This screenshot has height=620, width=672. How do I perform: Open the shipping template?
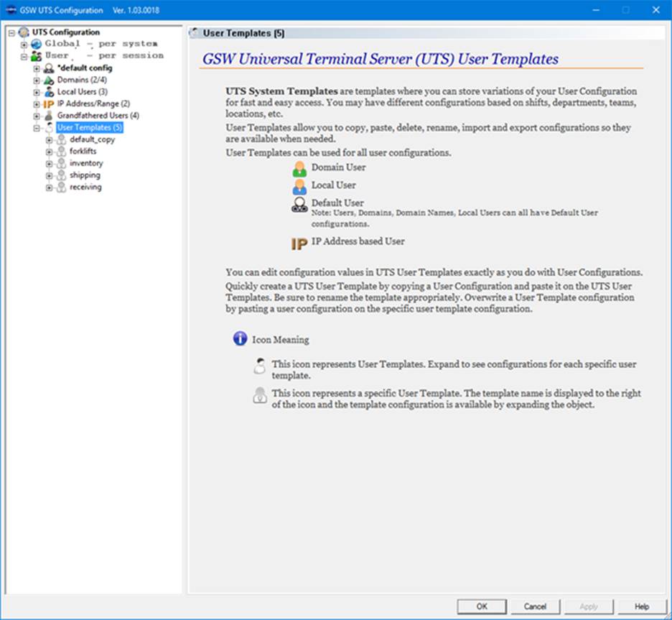click(85, 175)
